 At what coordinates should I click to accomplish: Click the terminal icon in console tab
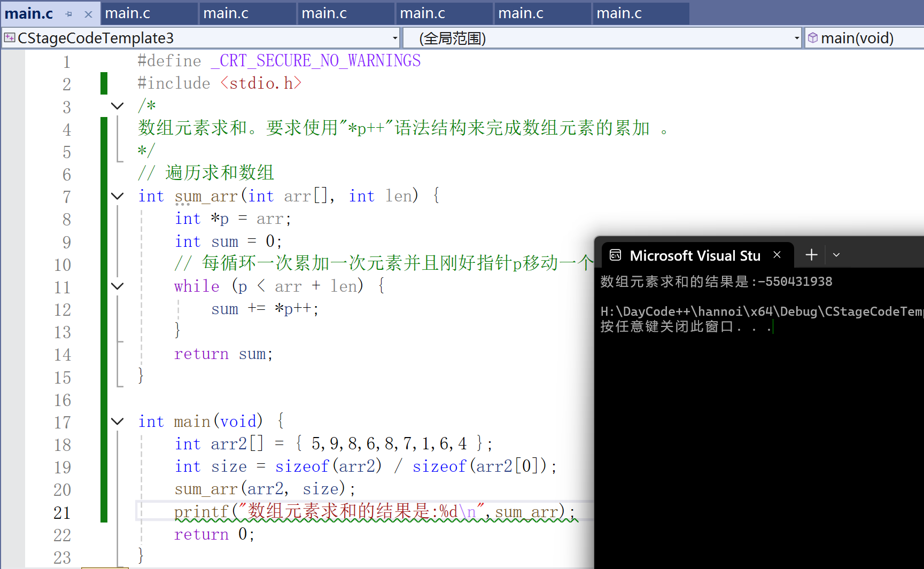pos(615,255)
